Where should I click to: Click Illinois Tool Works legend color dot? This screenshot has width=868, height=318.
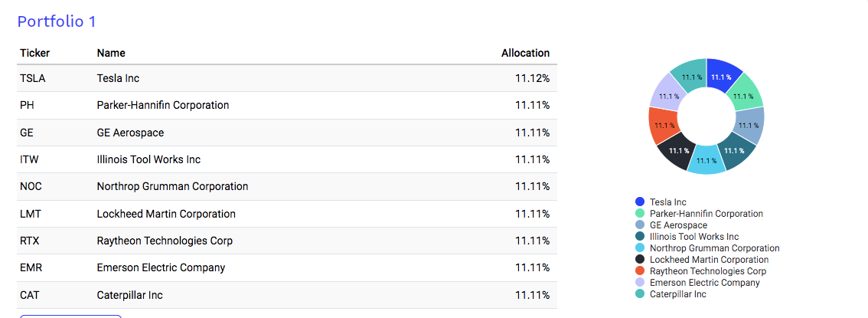pos(640,237)
